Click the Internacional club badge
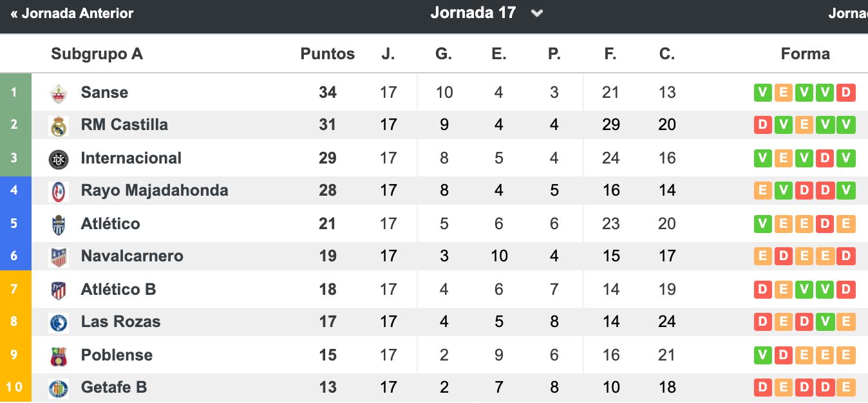The height and width of the screenshot is (403, 868). [59, 158]
